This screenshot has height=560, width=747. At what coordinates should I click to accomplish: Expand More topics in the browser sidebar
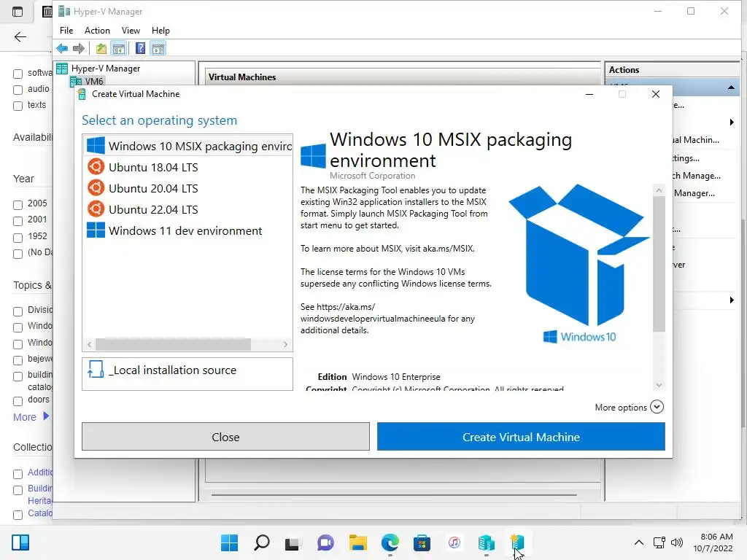pyautogui.click(x=31, y=417)
